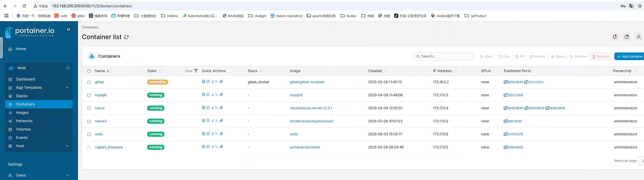
Task: Open logs icon for nacos container
Action: 204,108
